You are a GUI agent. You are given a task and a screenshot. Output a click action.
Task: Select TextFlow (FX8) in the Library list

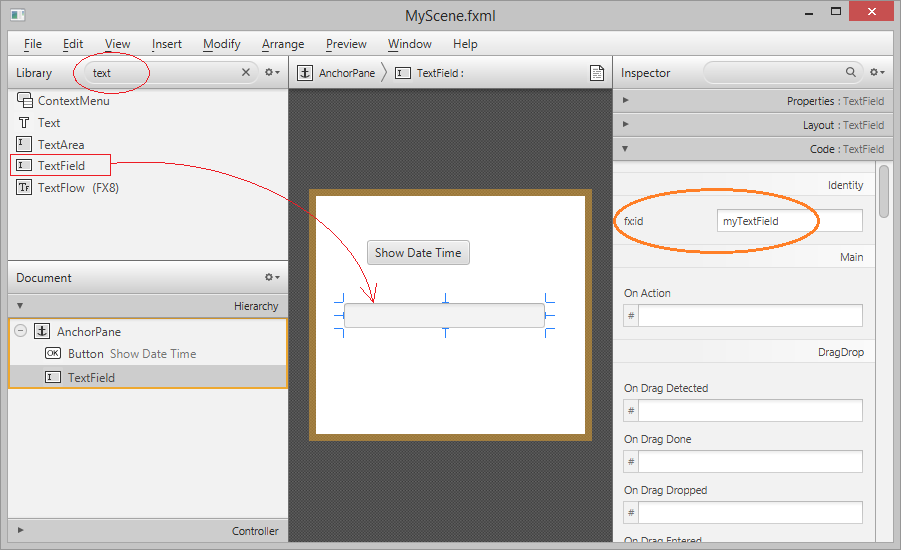pyautogui.click(x=78, y=187)
